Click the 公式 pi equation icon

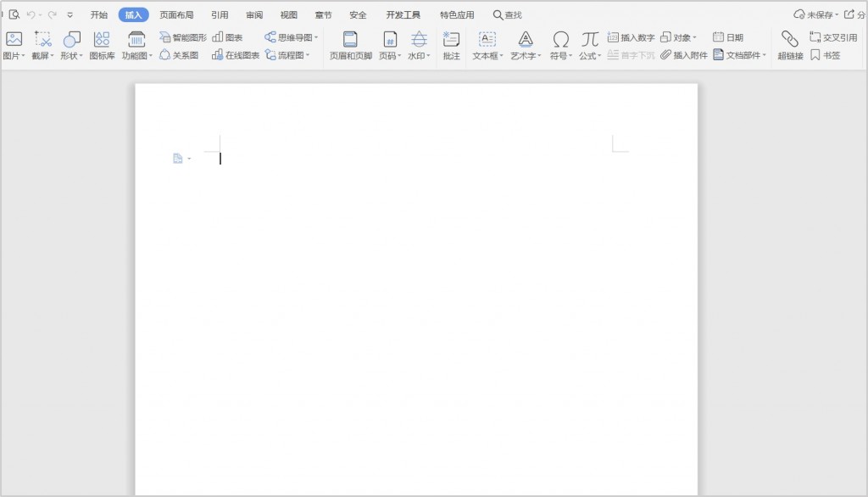coord(590,39)
